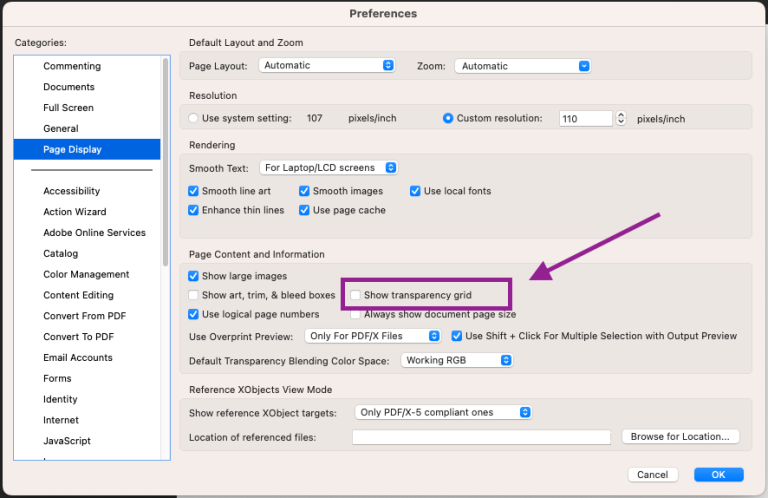Toggle Use page cache checkbox
This screenshot has height=498, width=768.
tap(304, 210)
